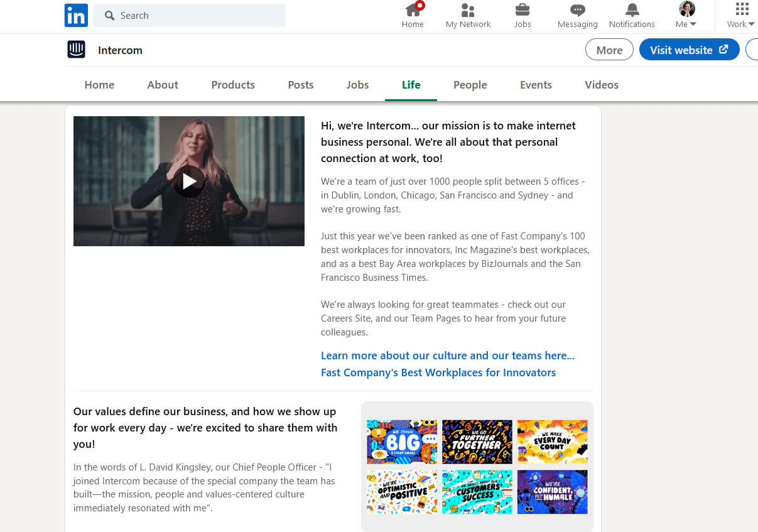This screenshot has height=532, width=758.
Task: Open My Network icon
Action: 468,9
